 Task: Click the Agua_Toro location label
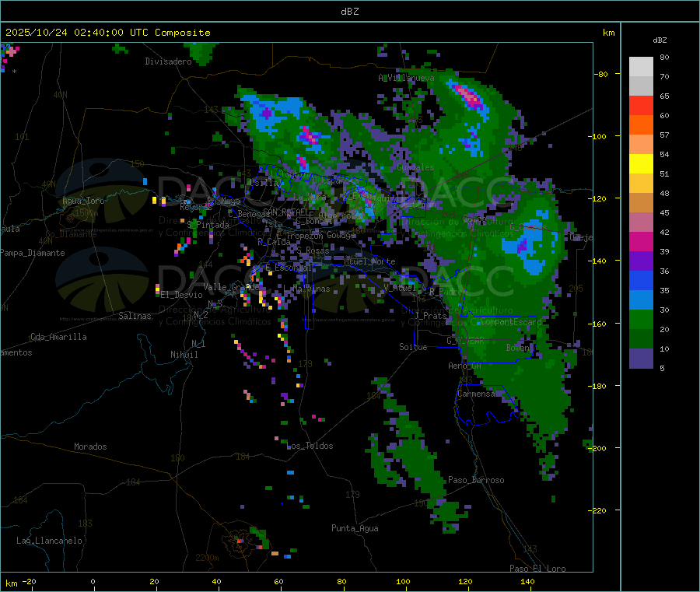(83, 201)
